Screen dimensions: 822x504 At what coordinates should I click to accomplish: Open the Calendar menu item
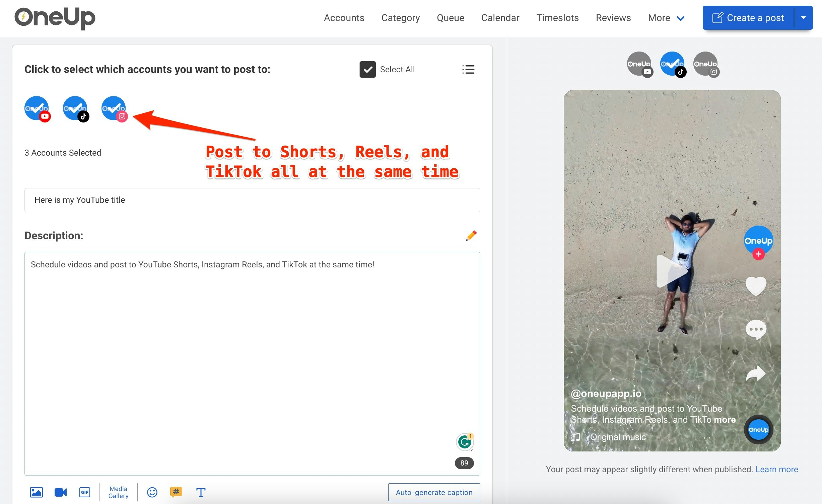500,18
